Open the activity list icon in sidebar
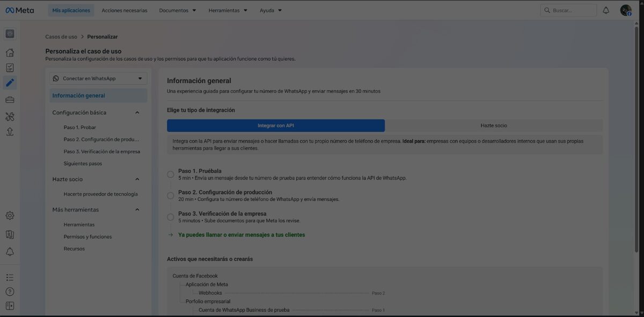Image resolution: width=644 pixels, height=317 pixels. pos(10,277)
